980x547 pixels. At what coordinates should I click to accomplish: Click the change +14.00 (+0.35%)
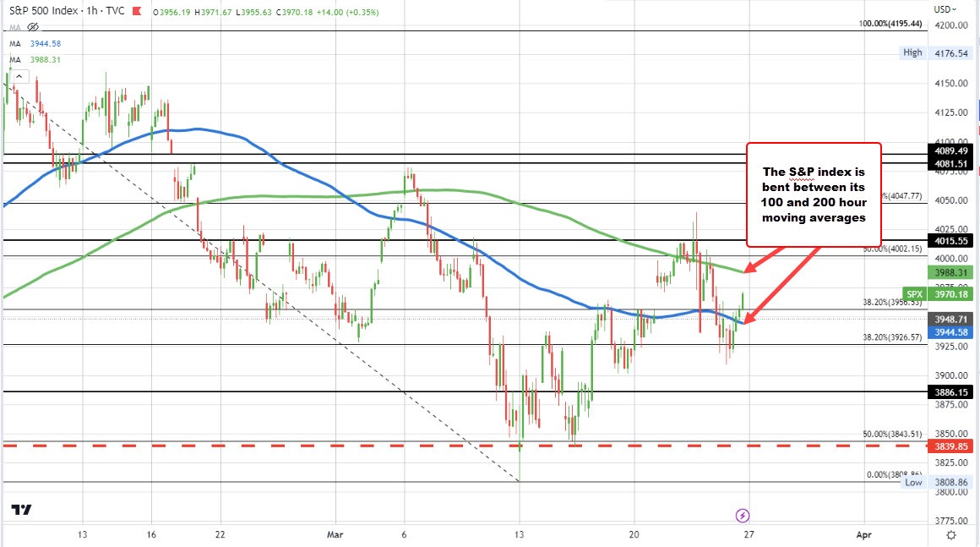coord(347,12)
